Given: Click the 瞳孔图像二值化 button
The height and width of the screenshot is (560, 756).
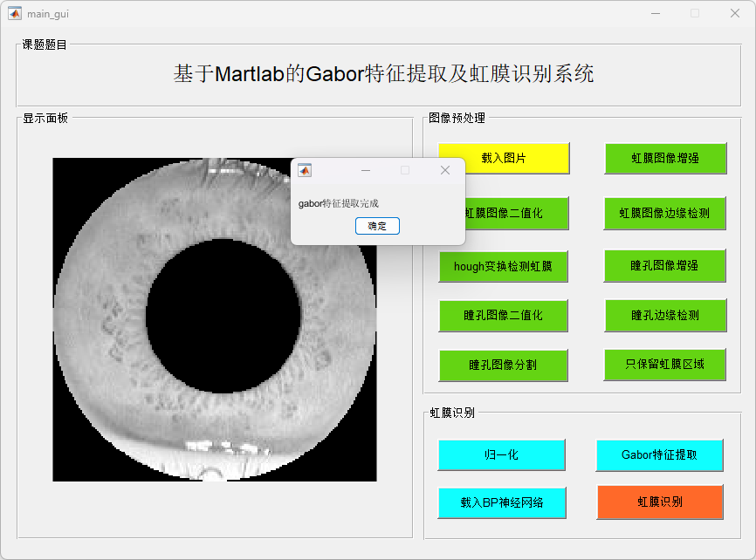Looking at the screenshot, I should point(503,315).
